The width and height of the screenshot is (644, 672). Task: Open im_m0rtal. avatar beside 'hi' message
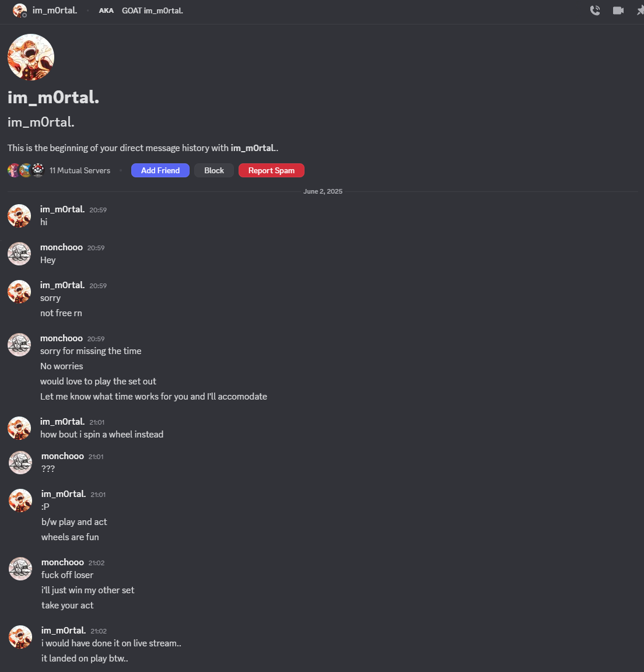pos(19,216)
